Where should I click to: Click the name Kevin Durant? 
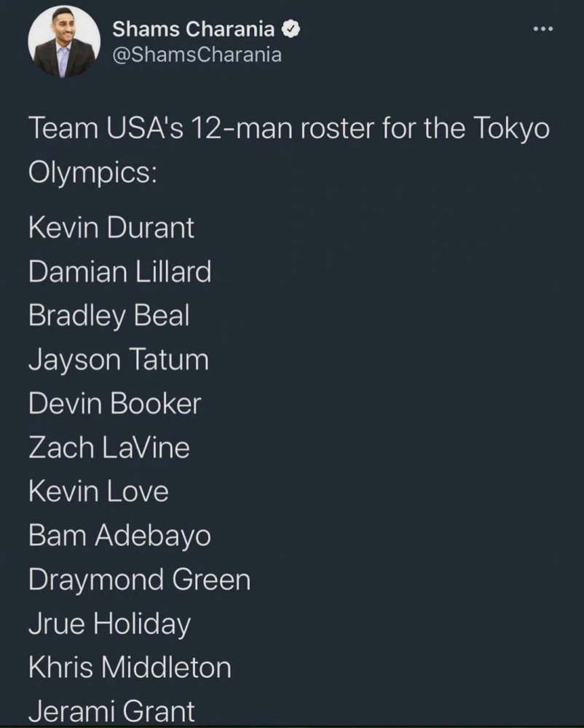(111, 227)
